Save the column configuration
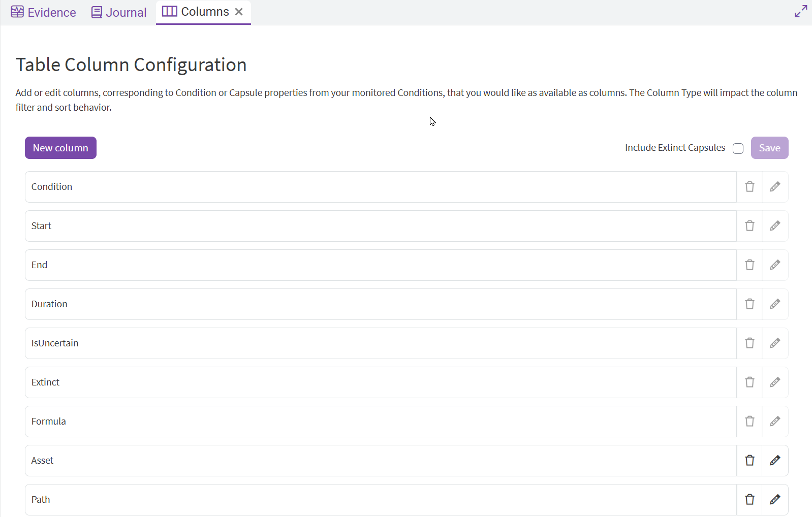Screen dimensions: 812x517 pyautogui.click(x=769, y=148)
